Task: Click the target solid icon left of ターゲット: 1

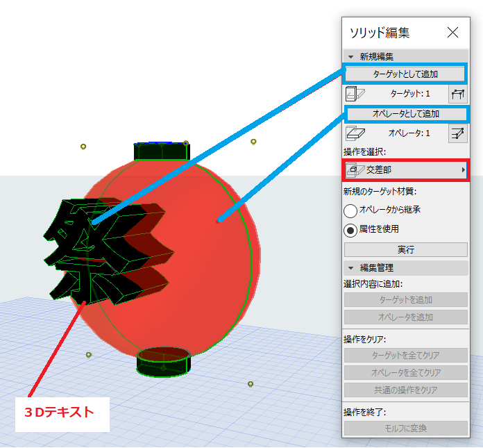Action: click(x=355, y=94)
